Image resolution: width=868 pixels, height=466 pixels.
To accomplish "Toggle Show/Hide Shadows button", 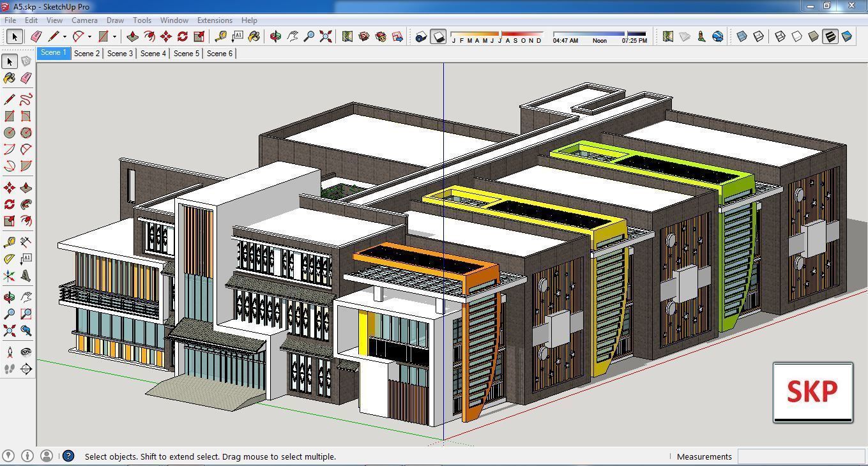I will pyautogui.click(x=438, y=36).
